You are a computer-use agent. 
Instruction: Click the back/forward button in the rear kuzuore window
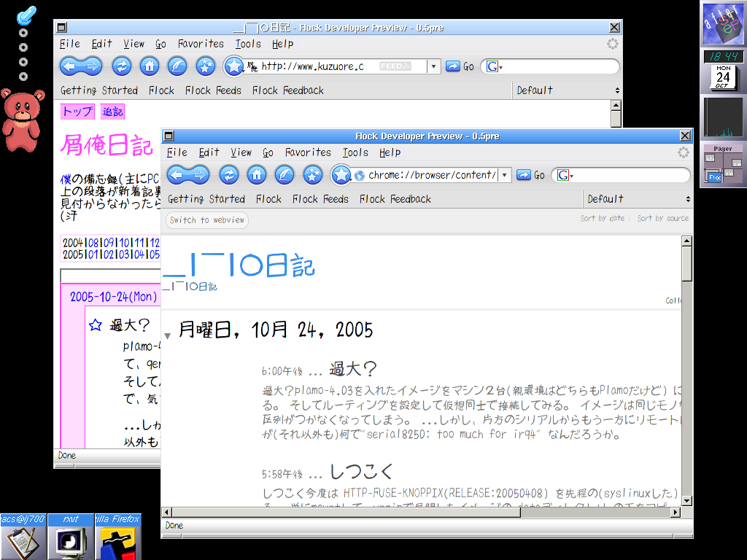[x=81, y=66]
